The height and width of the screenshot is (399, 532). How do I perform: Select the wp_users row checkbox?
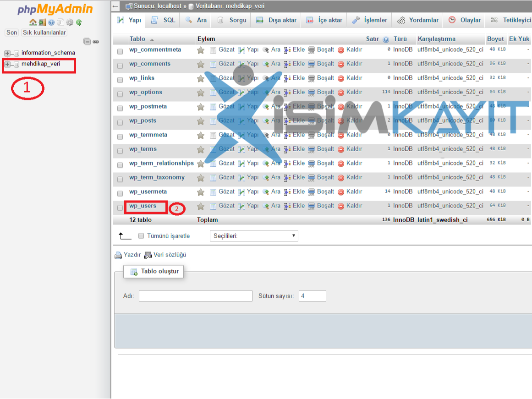point(120,208)
